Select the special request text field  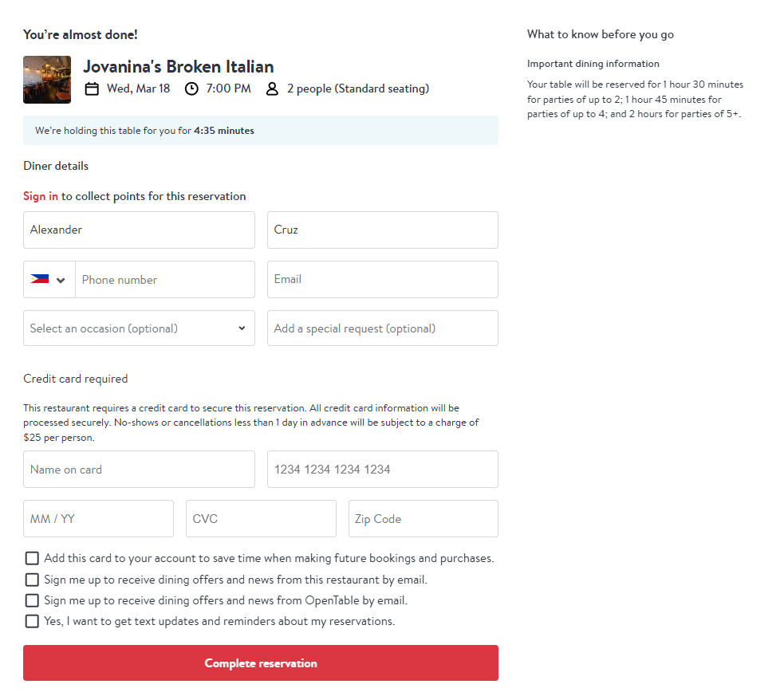(383, 328)
